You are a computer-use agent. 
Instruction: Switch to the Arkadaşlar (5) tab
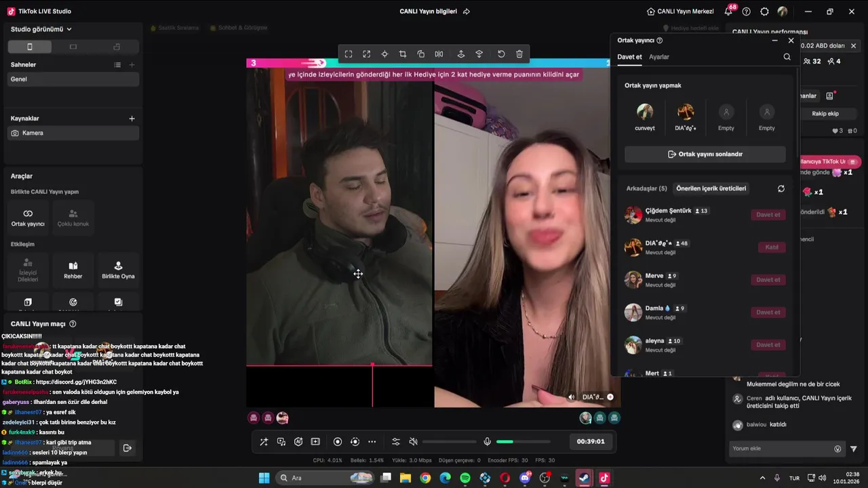click(647, 188)
